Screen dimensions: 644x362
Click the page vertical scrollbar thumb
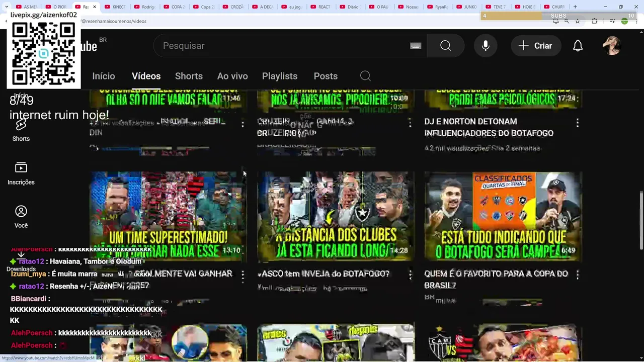[x=640, y=220]
